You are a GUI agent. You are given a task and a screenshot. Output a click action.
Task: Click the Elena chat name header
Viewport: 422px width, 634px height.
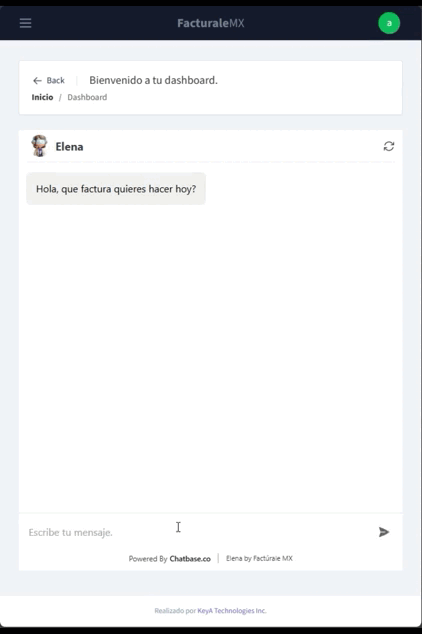click(70, 146)
